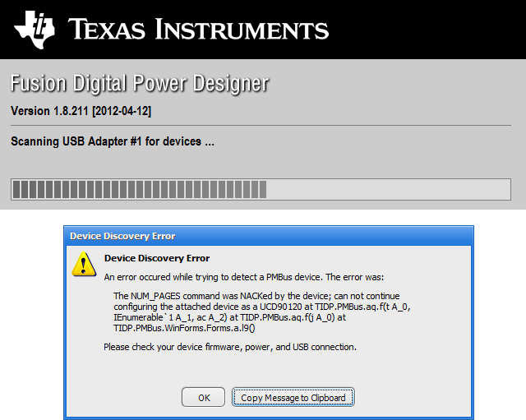Click the yellow warning triangle icon
This screenshot has width=526, height=420.
point(84,265)
